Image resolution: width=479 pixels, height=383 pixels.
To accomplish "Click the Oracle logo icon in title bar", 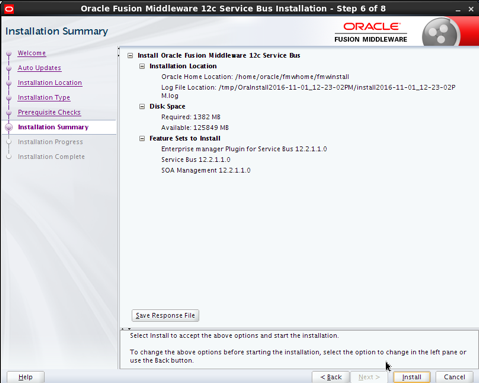I will 9,9.
